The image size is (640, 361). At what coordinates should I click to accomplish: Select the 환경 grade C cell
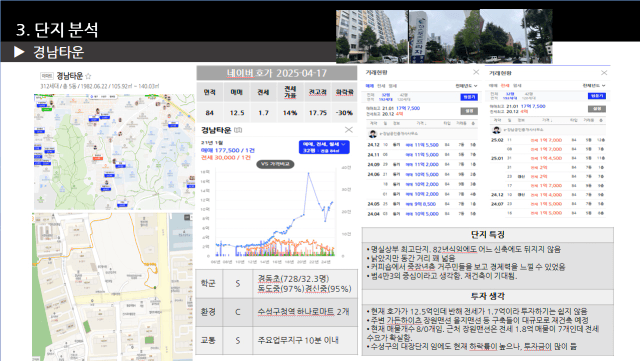point(238,312)
